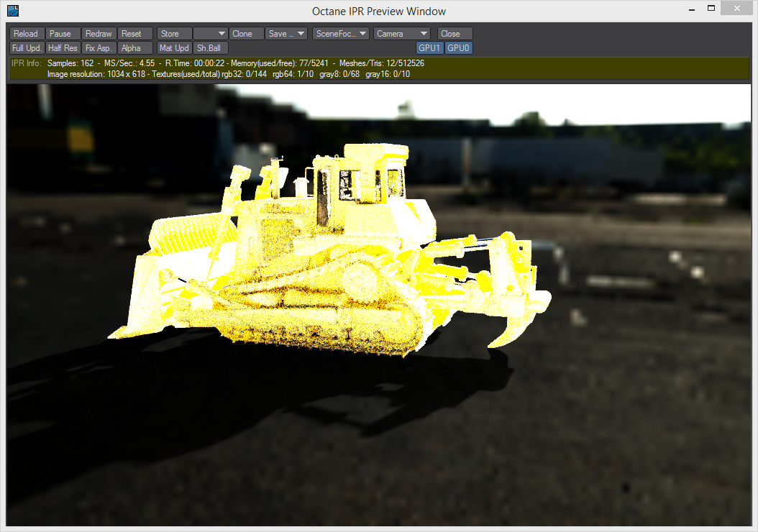
Task: Click the MS/Sec.: 4.55 readout
Action: pos(129,63)
